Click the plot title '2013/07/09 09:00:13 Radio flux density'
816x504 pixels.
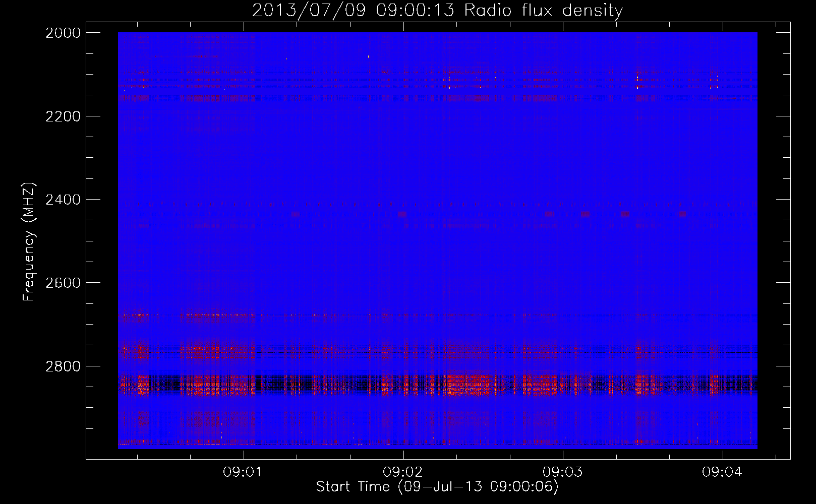click(437, 10)
